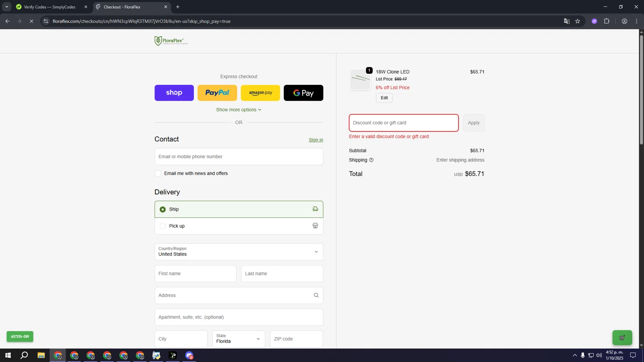The width and height of the screenshot is (644, 362).
Task: Open the black P app taskbar icon
Action: coord(173,356)
